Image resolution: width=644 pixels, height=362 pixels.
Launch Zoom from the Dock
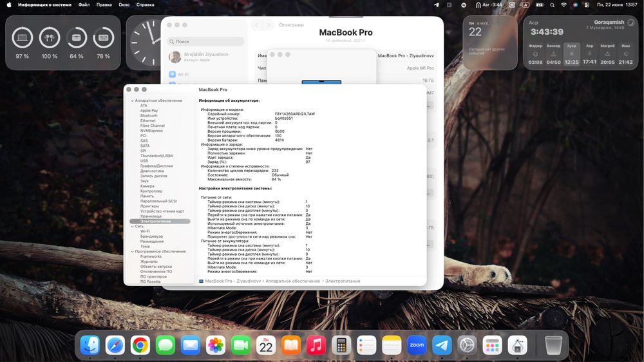click(417, 345)
